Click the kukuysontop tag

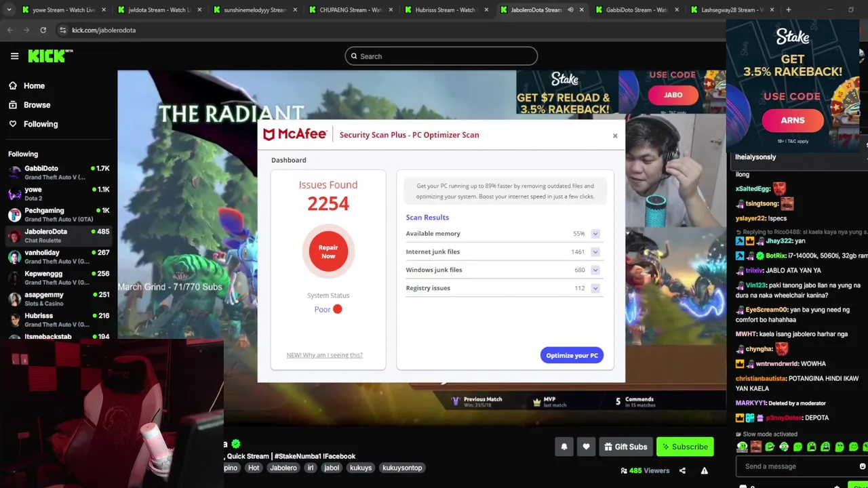click(402, 468)
